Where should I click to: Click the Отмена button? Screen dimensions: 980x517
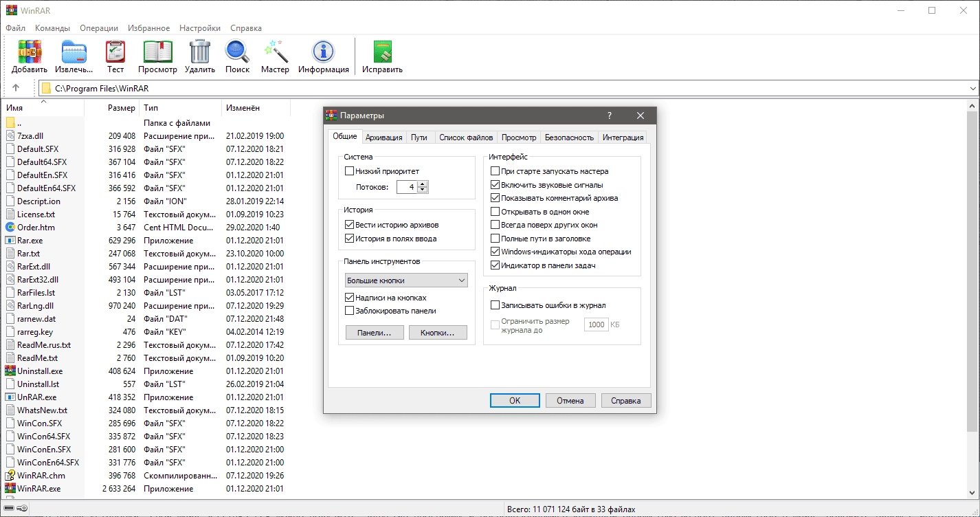570,401
